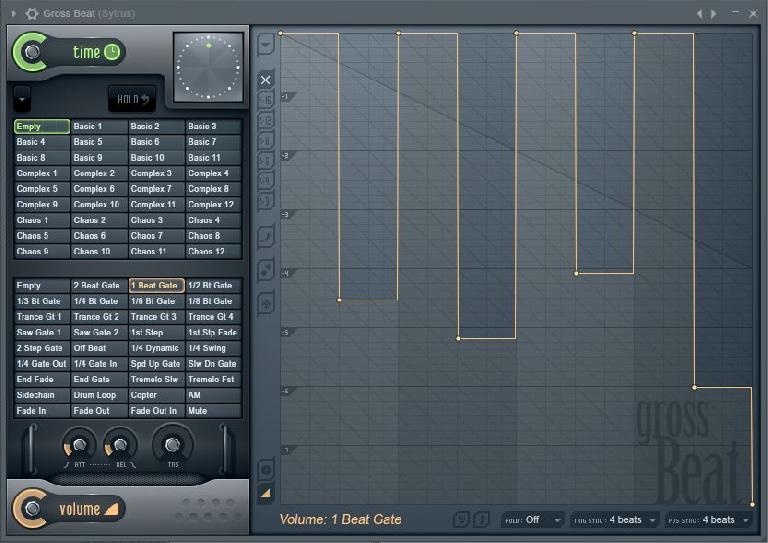Click the first envelope point at graph start
This screenshot has width=768, height=543.
coord(281,33)
